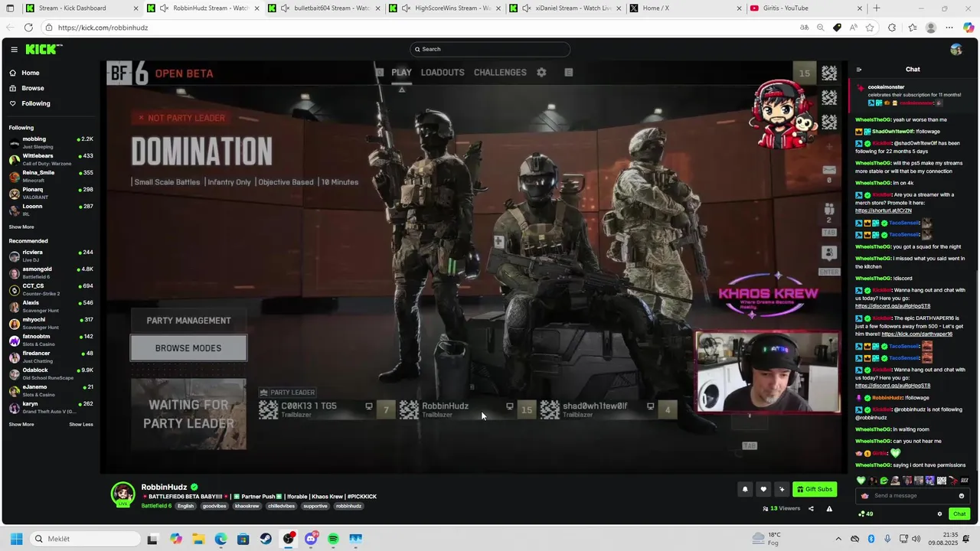Viewport: 980px width, 551px height.
Task: Open mobbing channel in Following list
Action: (x=51, y=142)
